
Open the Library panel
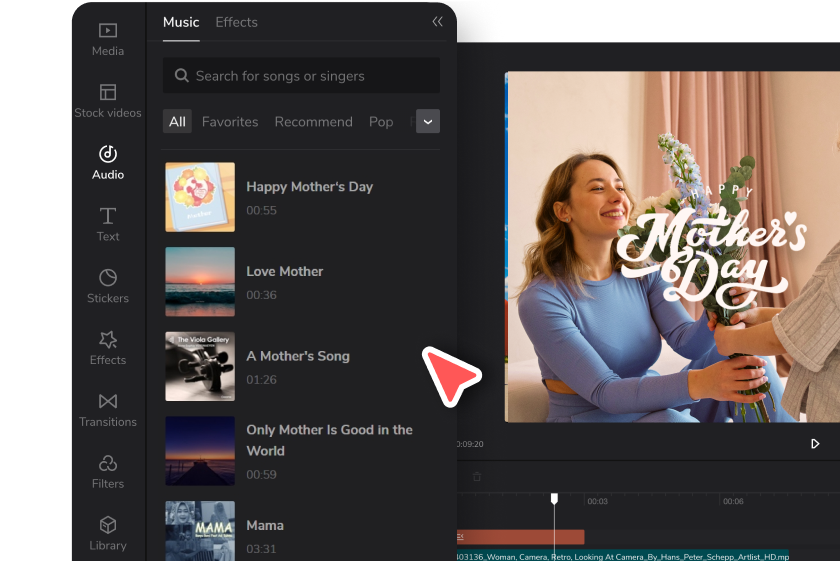tap(108, 534)
